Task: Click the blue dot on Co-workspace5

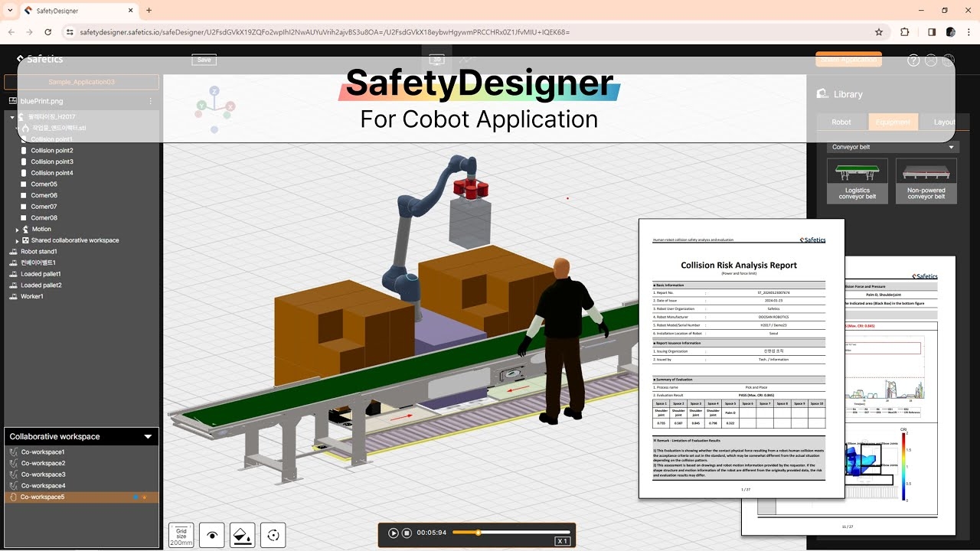Action: click(x=136, y=497)
